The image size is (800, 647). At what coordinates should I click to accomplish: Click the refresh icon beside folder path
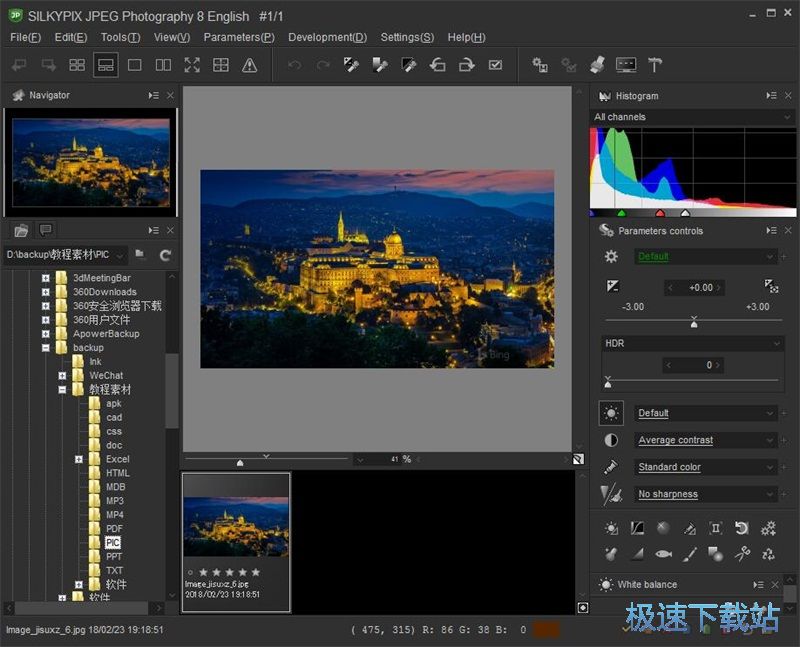point(165,255)
